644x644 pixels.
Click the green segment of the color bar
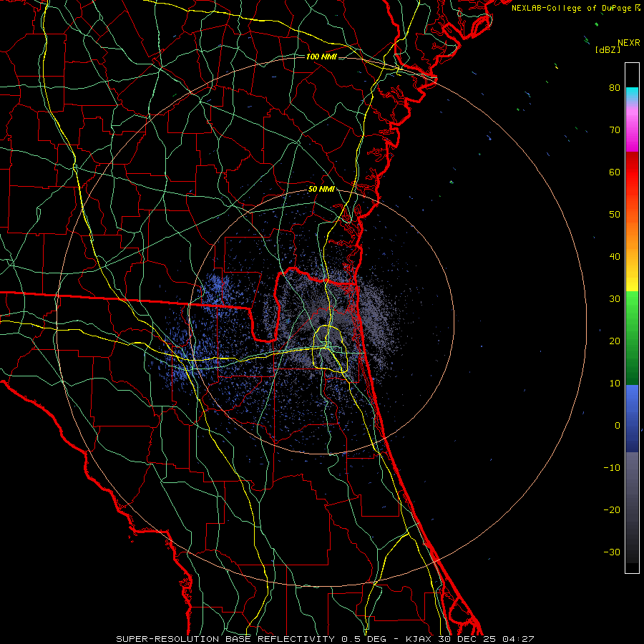(632, 338)
